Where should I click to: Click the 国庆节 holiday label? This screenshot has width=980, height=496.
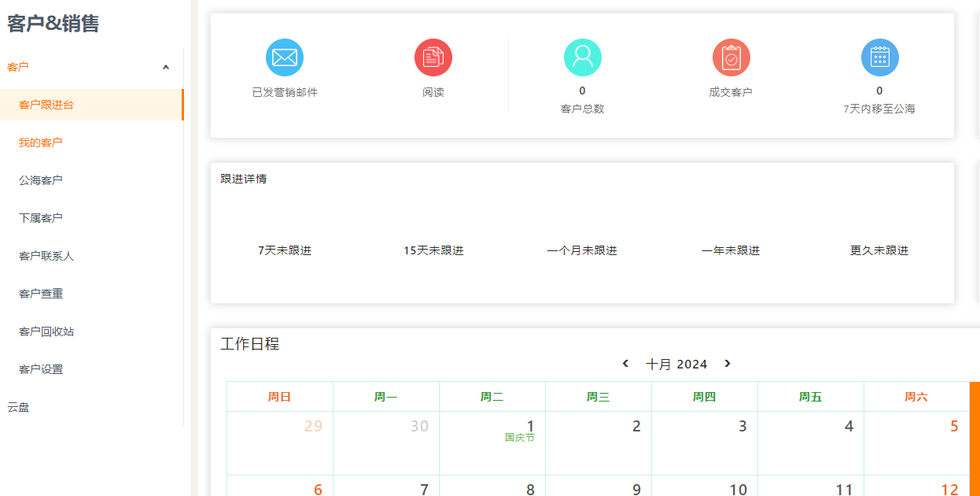tap(520, 437)
